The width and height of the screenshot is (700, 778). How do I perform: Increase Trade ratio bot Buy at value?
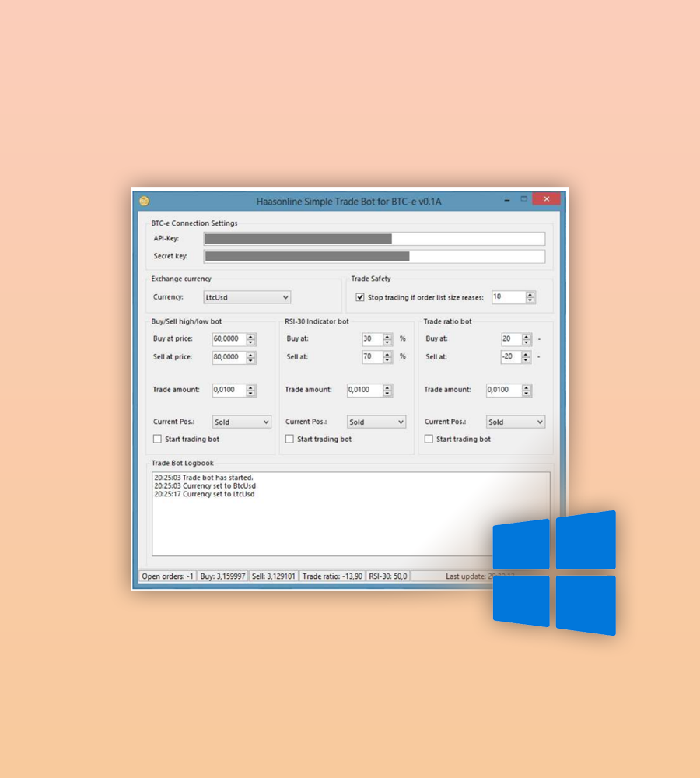[527, 336]
